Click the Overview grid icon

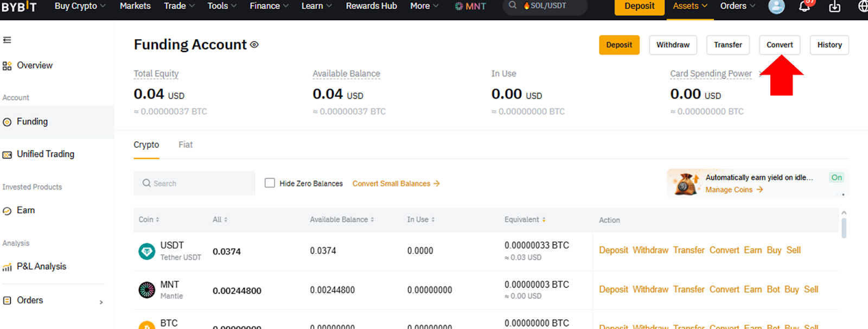(7, 66)
